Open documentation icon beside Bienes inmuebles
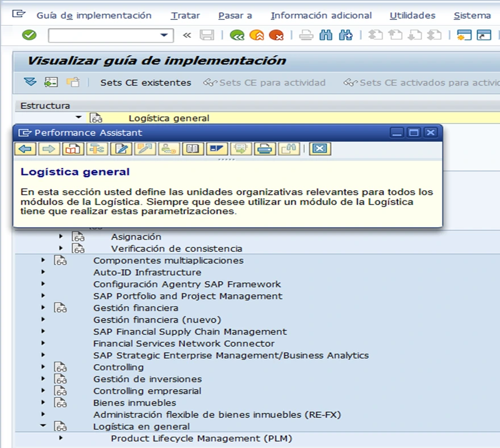Image resolution: width=500 pixels, height=448 pixels. tap(60, 403)
